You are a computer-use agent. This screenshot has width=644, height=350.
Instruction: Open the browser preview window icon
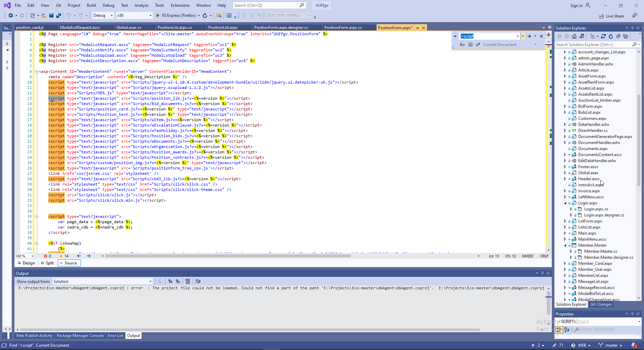(x=229, y=15)
